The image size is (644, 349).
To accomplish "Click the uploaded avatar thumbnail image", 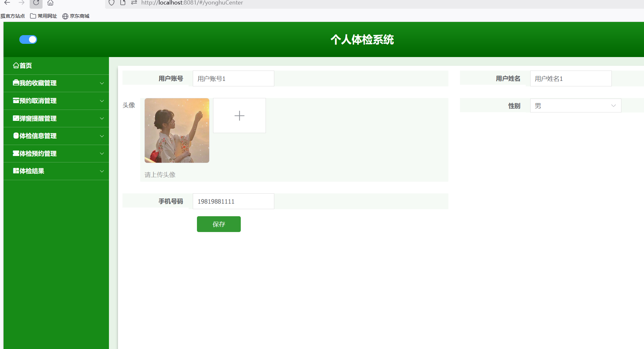I will point(177,131).
